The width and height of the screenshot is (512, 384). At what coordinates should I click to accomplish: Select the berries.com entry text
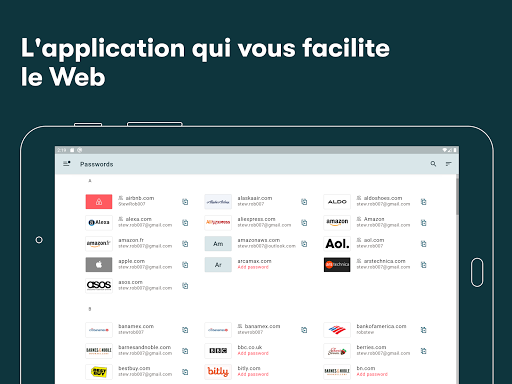(x=383, y=350)
